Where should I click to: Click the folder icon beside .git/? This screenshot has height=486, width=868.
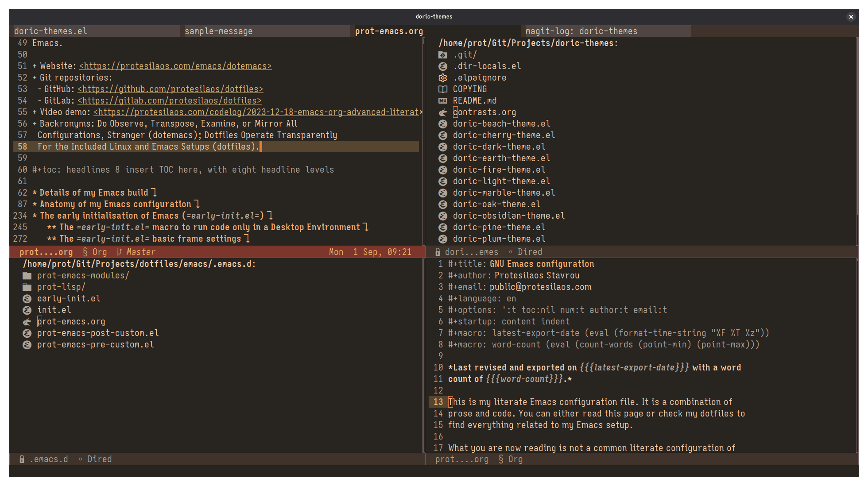(x=442, y=55)
